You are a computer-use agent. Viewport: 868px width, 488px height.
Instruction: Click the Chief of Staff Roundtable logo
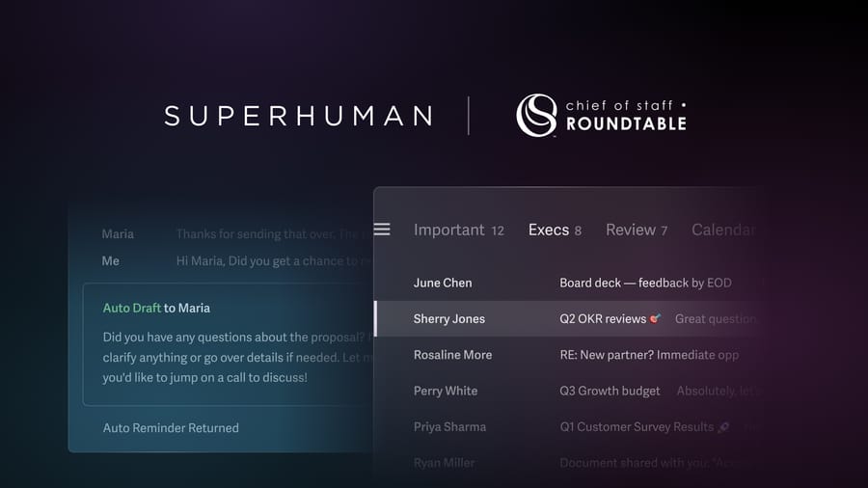(x=601, y=115)
